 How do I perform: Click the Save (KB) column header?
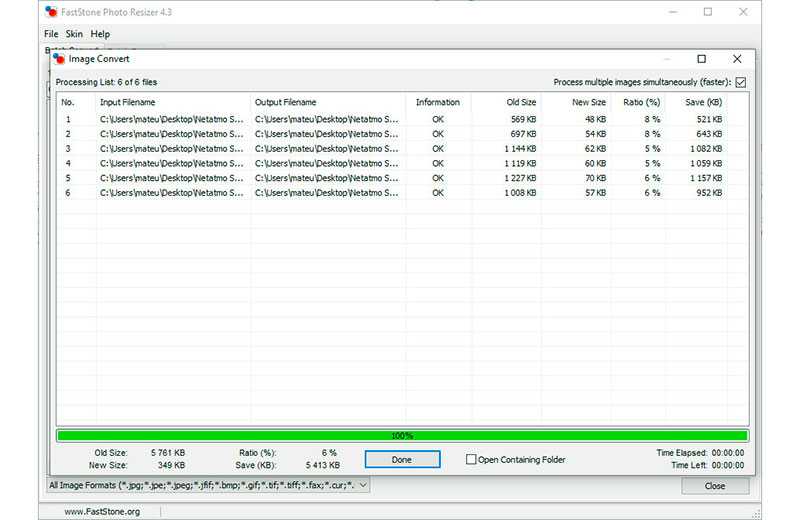704,102
